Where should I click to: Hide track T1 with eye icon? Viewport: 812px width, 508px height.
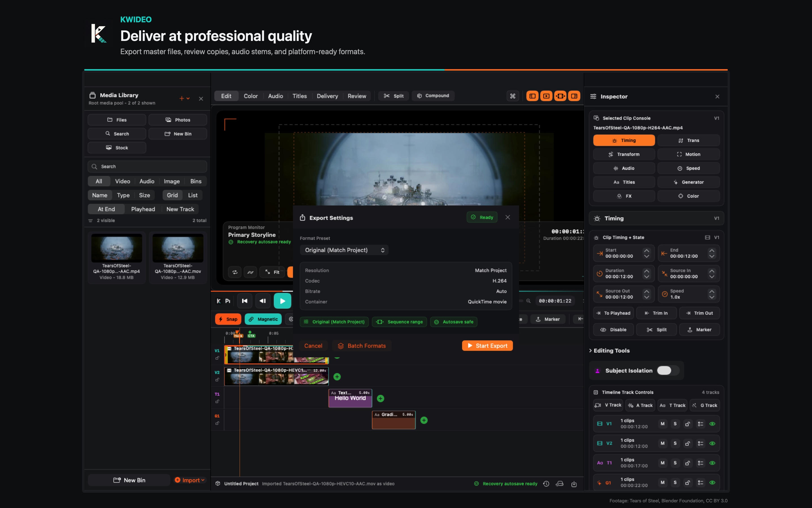[x=712, y=463]
